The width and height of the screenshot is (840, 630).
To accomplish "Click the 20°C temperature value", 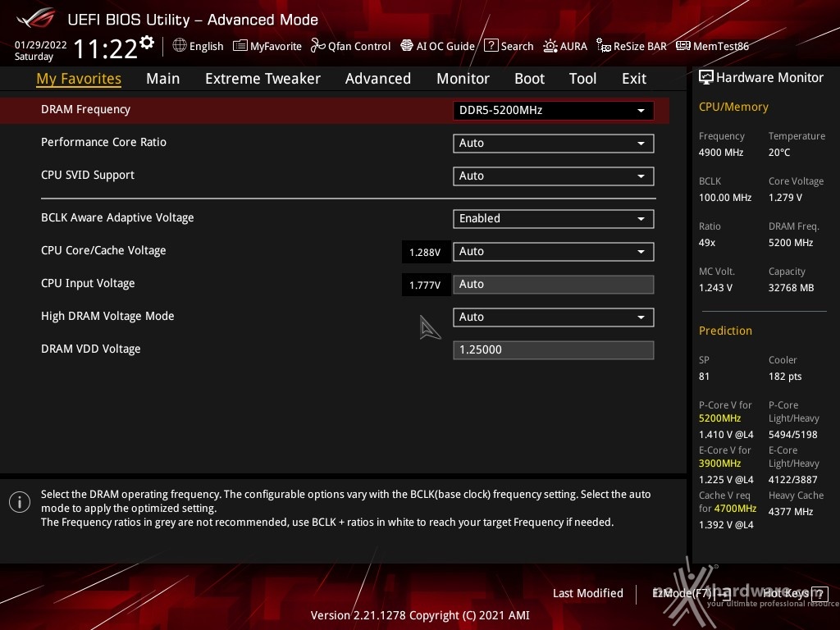I will (x=779, y=152).
